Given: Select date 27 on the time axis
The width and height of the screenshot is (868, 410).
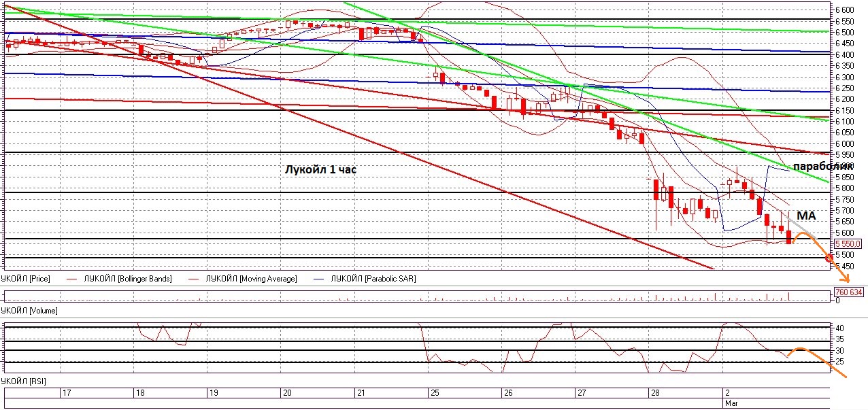Looking at the screenshot, I should pos(580,393).
